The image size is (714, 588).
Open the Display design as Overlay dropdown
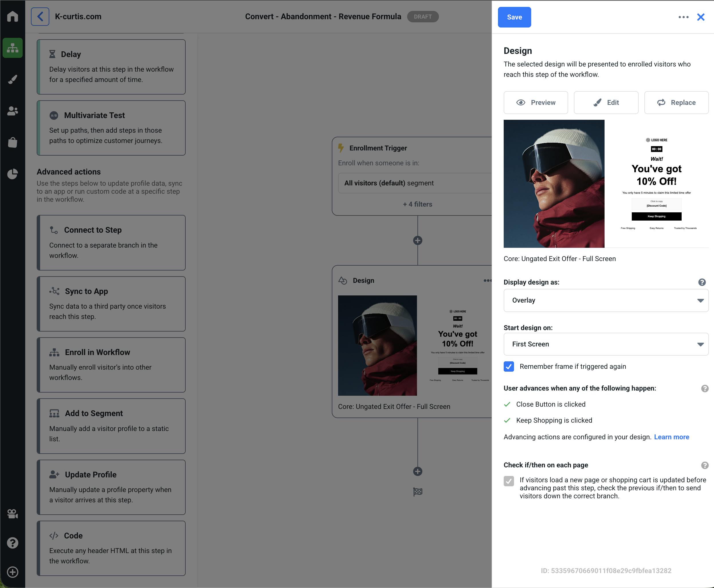point(606,300)
